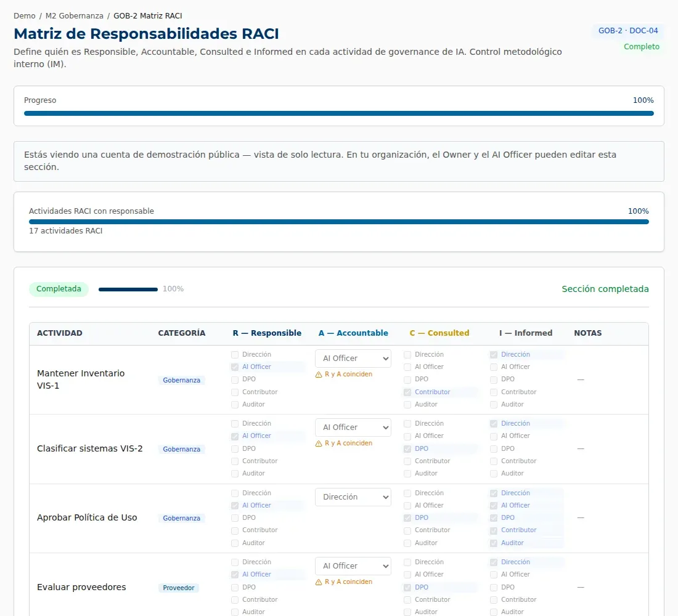
Task: Click ACTIVIDAD column header
Action: click(x=60, y=333)
